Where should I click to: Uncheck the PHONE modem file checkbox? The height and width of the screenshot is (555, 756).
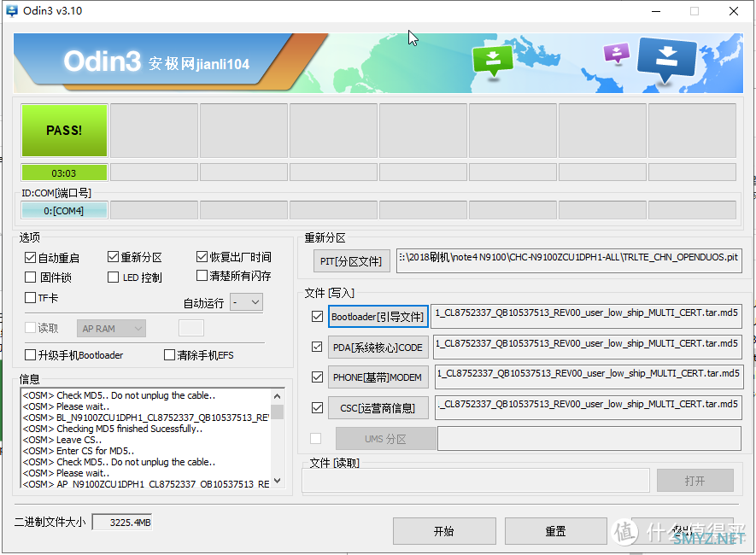pyautogui.click(x=317, y=377)
